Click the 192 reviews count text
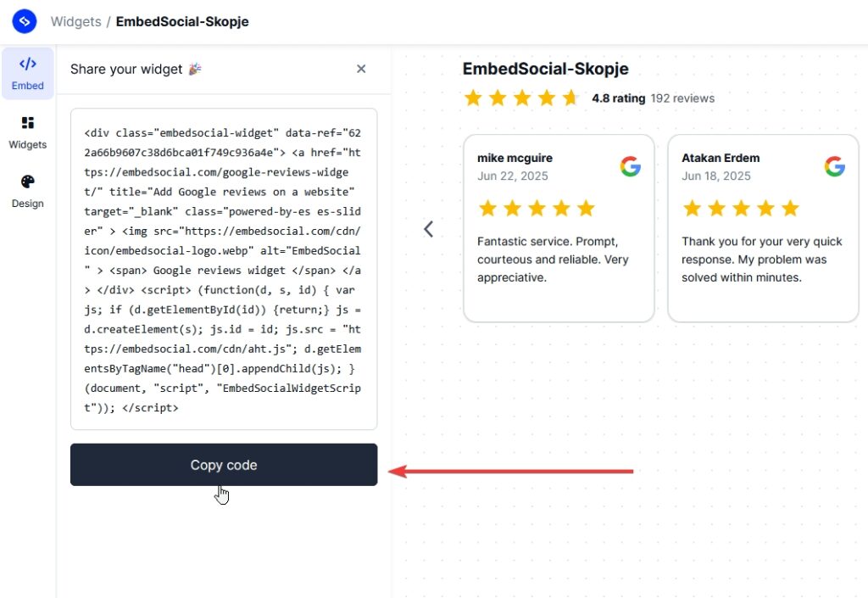Image resolution: width=868 pixels, height=598 pixels. (682, 98)
